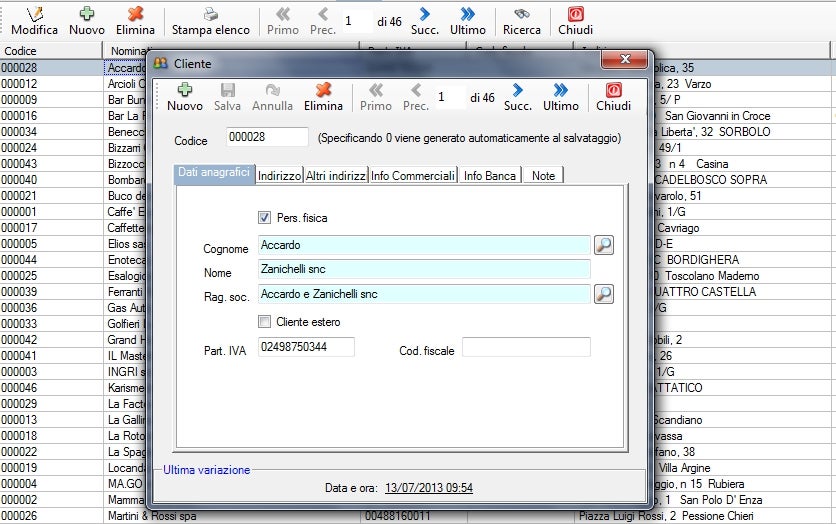Viewport: 836px width, 524px height.
Task: Click the magnifier next to Cognome field
Action: click(604, 245)
